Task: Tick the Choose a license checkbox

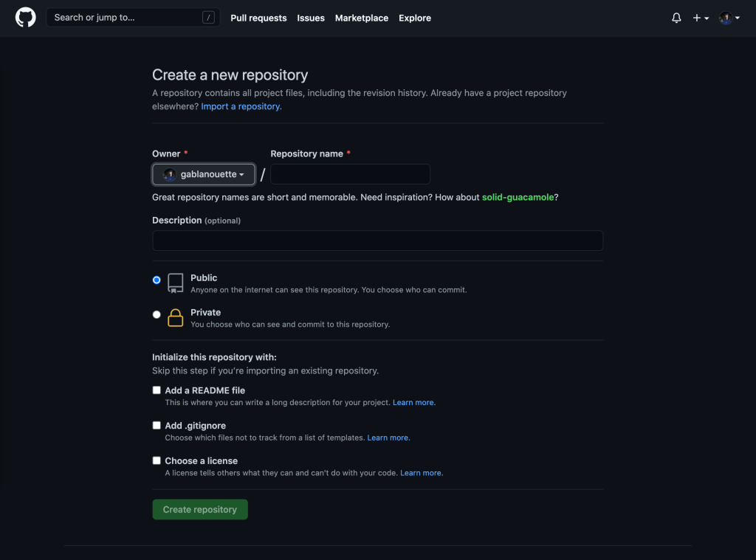Action: (157, 460)
